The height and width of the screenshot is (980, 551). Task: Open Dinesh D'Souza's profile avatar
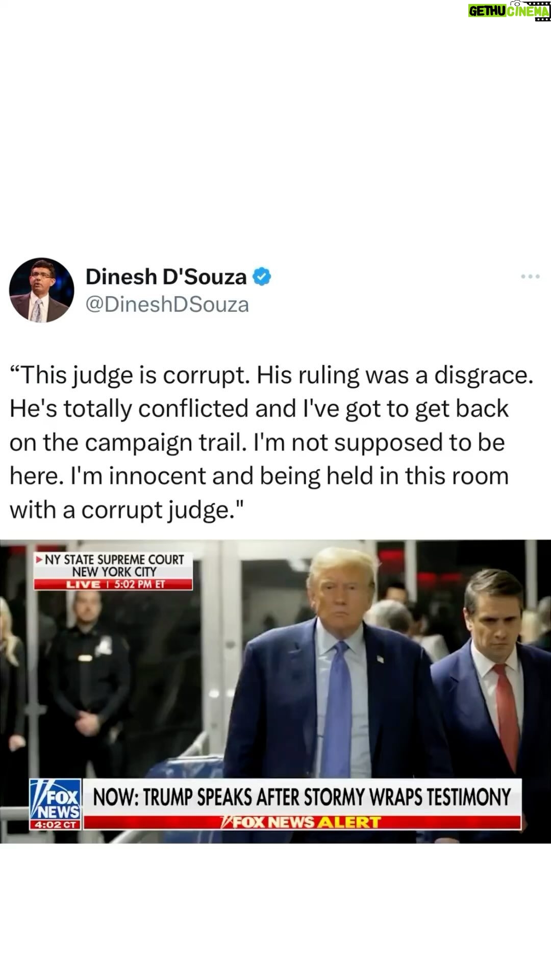(x=41, y=290)
